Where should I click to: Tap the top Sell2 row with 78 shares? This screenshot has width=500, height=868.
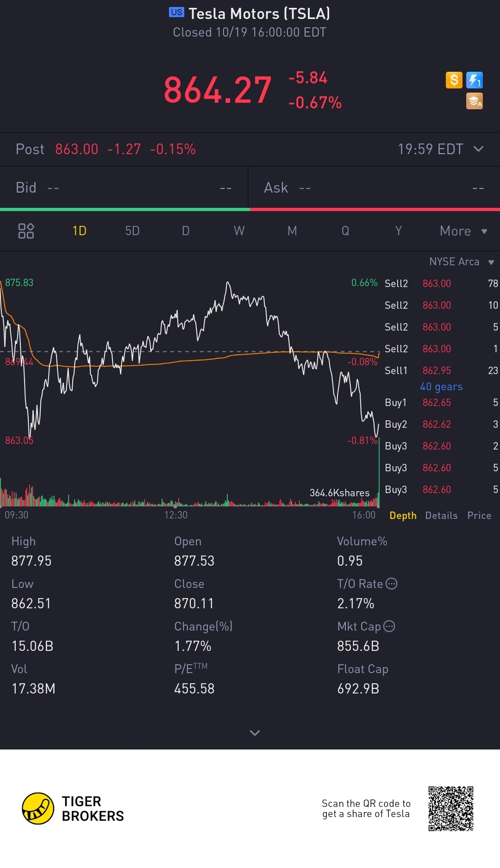(441, 283)
